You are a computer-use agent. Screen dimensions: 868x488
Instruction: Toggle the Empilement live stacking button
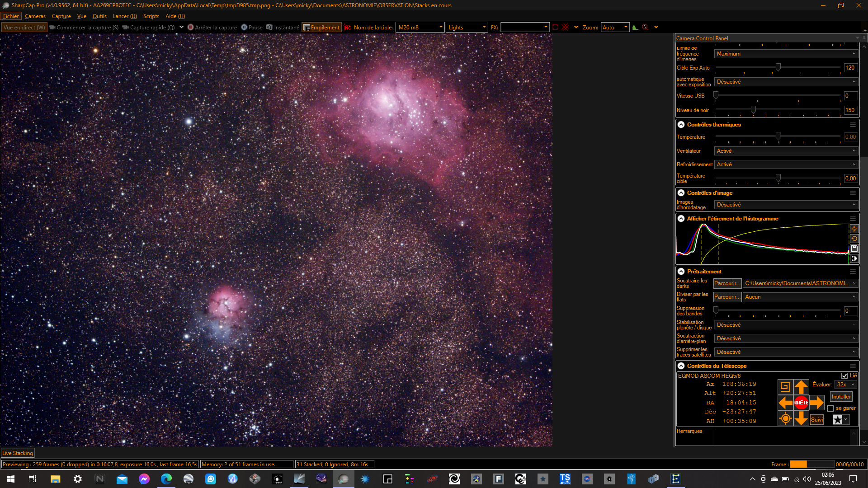[321, 28]
